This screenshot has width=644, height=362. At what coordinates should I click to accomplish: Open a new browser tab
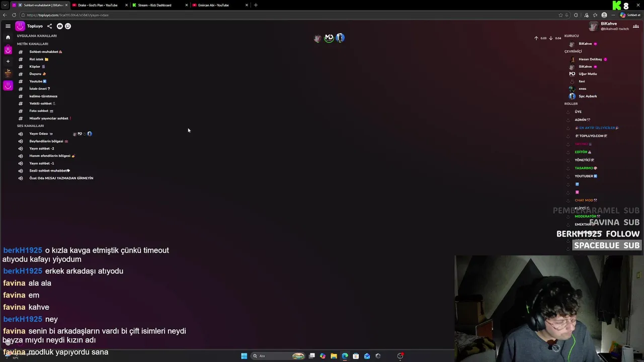[x=256, y=5]
